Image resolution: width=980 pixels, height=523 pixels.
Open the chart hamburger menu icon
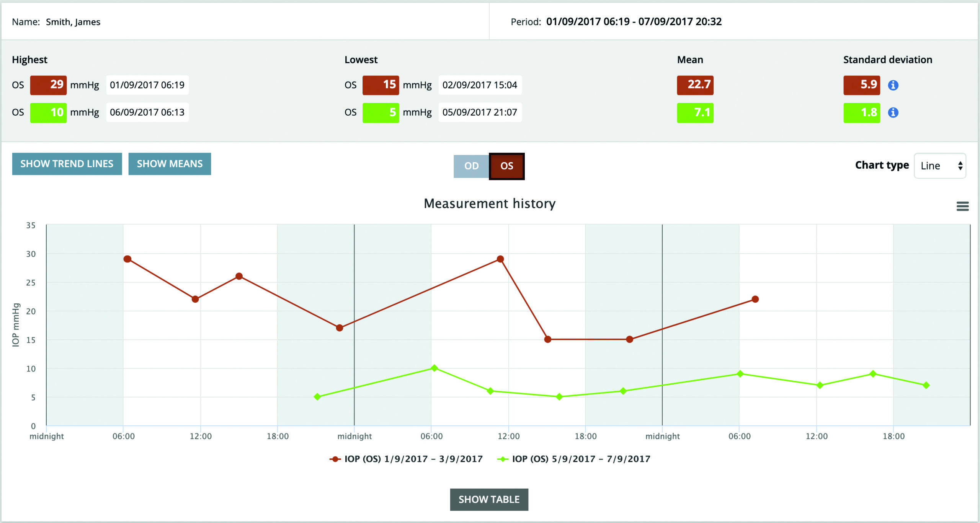pyautogui.click(x=962, y=206)
